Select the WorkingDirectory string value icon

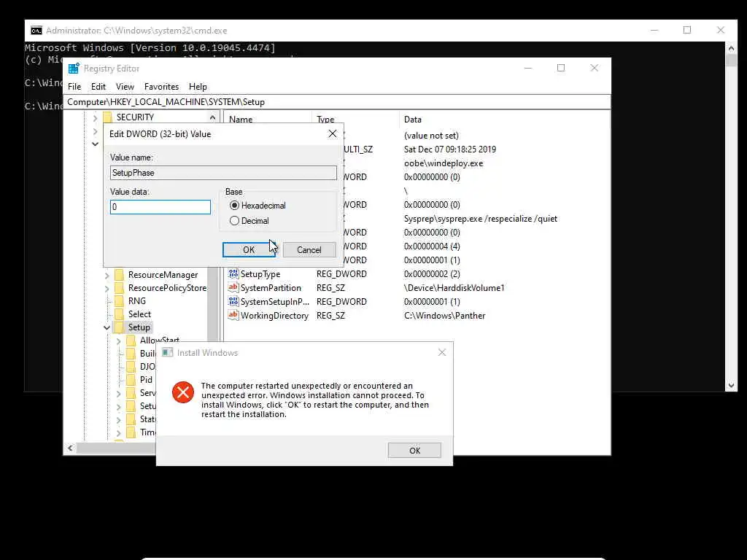point(233,315)
